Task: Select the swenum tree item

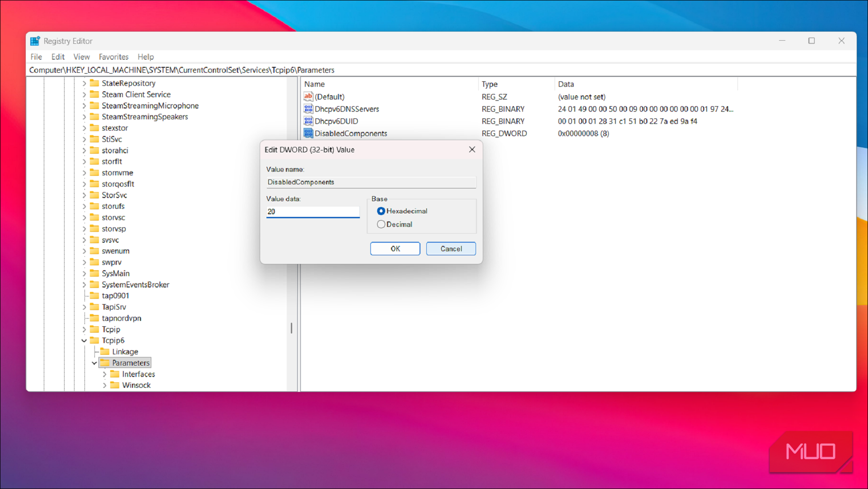Action: (116, 251)
